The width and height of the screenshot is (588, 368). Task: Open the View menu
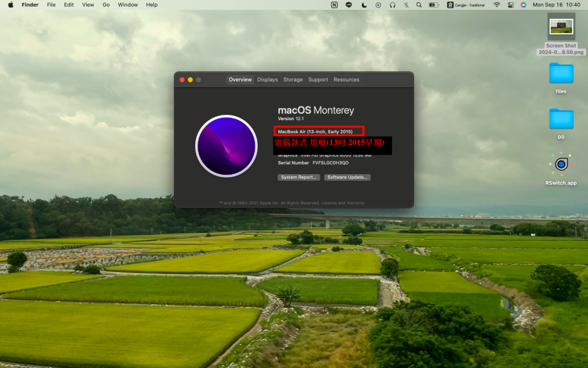coord(88,5)
